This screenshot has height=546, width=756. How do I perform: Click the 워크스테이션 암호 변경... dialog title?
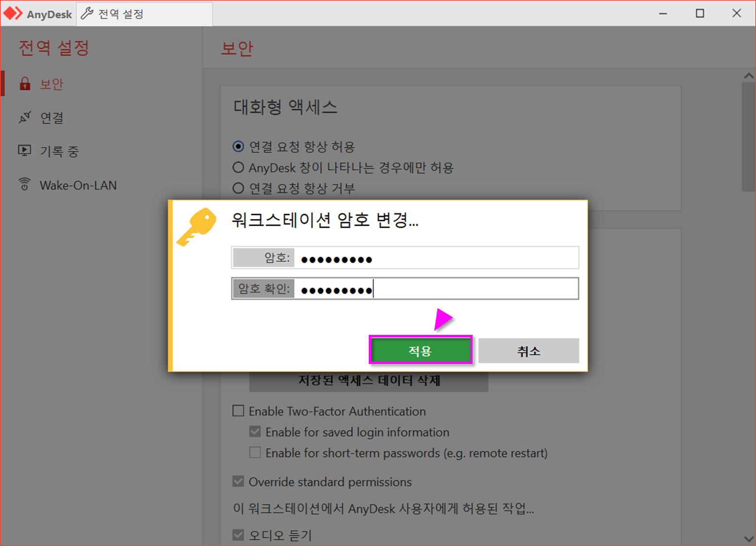(x=325, y=220)
